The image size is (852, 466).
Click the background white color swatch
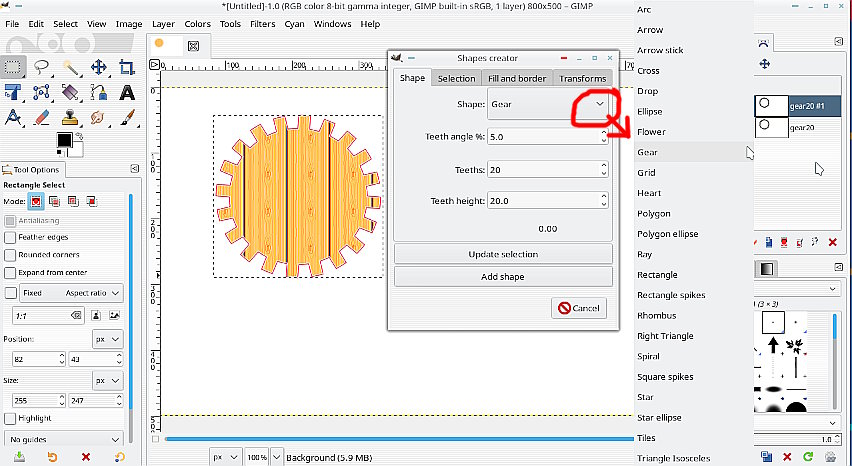click(78, 150)
